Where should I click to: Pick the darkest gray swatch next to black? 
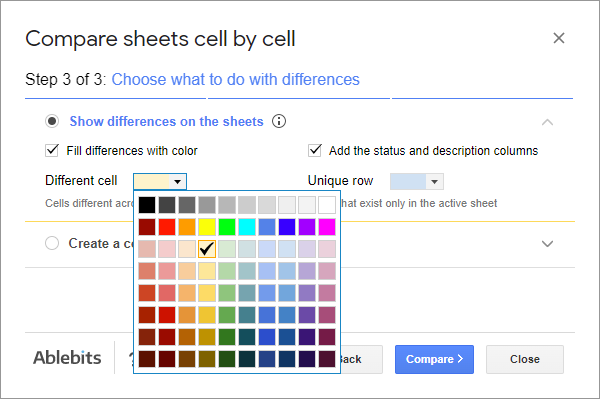point(167,205)
